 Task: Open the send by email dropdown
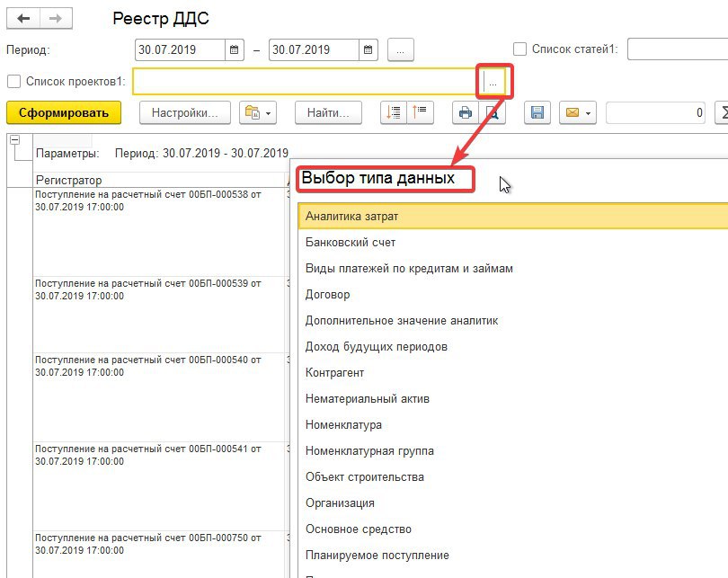[x=578, y=113]
